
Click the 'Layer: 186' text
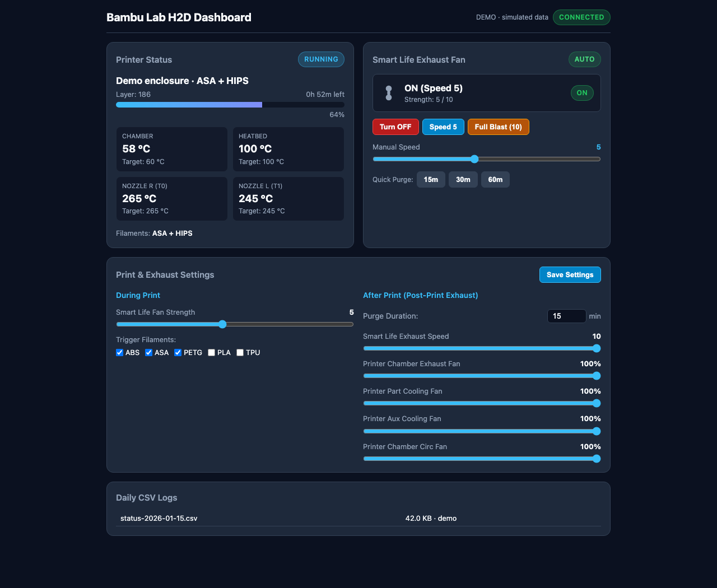(133, 95)
